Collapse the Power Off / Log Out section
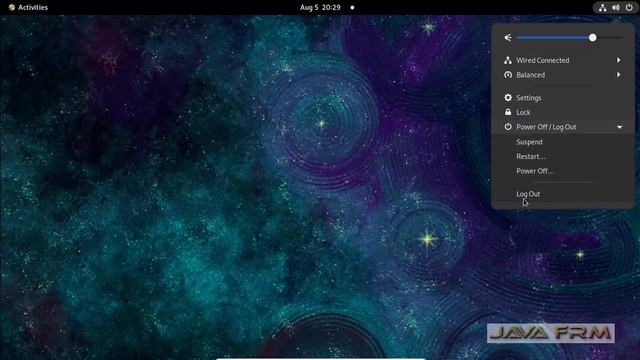The image size is (640, 360). point(563,127)
